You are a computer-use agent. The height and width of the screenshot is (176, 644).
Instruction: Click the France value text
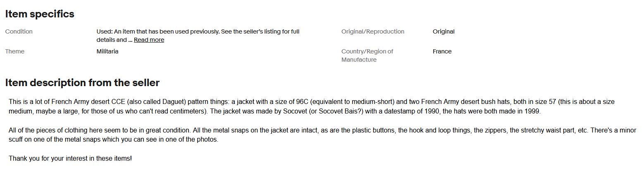[442, 51]
